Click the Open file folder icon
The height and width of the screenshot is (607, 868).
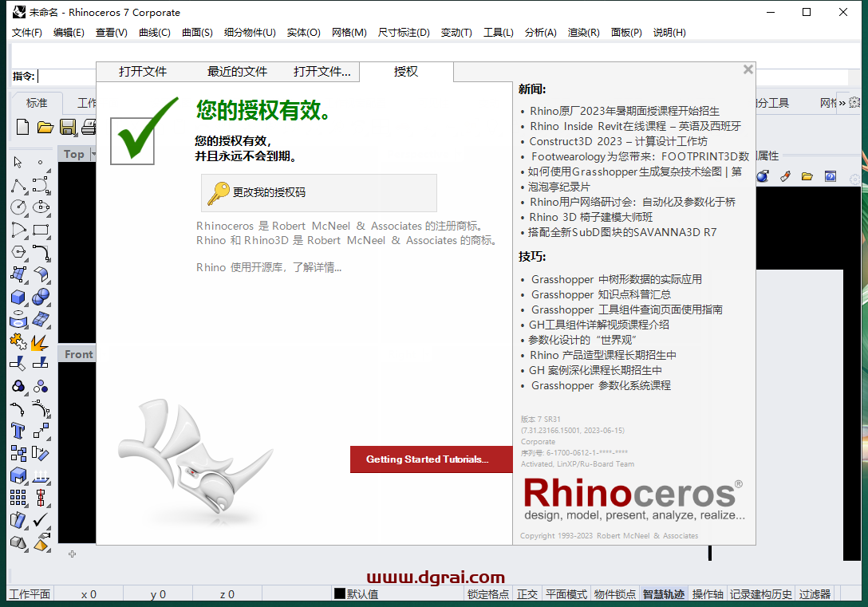(x=45, y=128)
